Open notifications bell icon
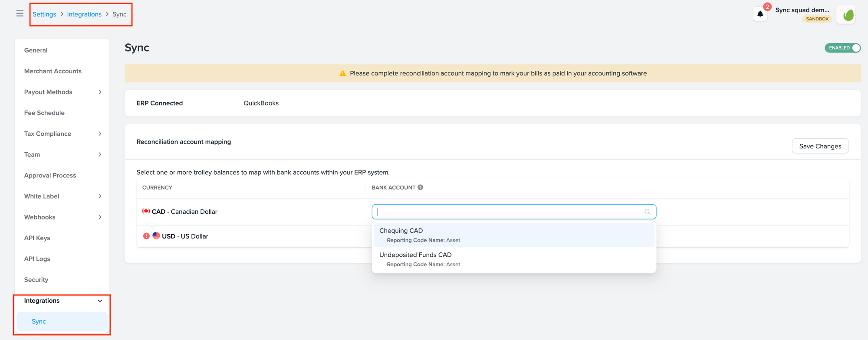Image resolution: width=868 pixels, height=340 pixels. pos(760,14)
